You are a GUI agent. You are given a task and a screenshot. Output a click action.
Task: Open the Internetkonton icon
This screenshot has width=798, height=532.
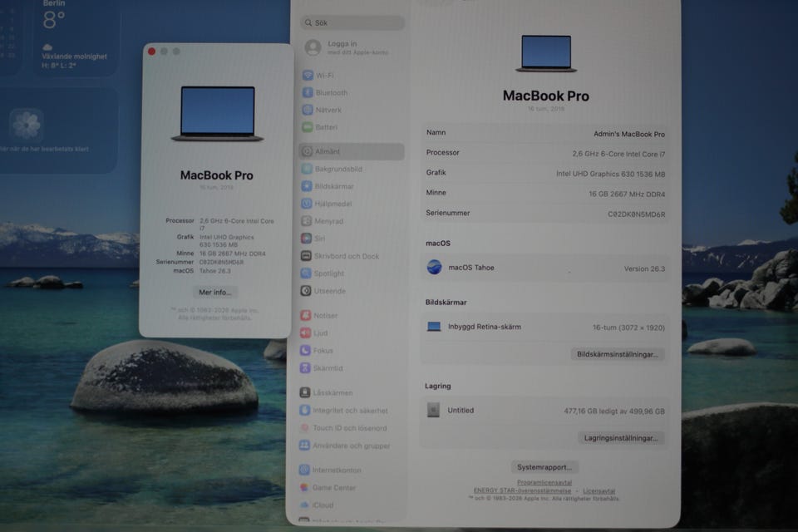tap(304, 470)
